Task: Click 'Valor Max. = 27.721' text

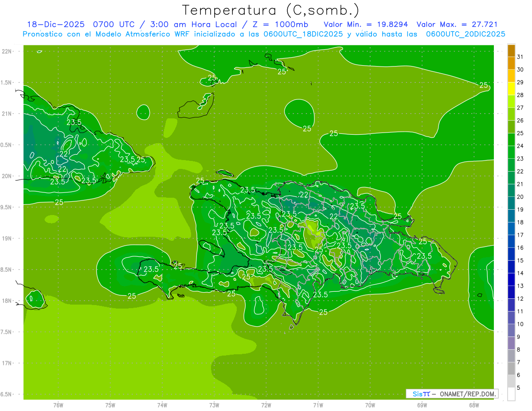Action: coord(458,24)
